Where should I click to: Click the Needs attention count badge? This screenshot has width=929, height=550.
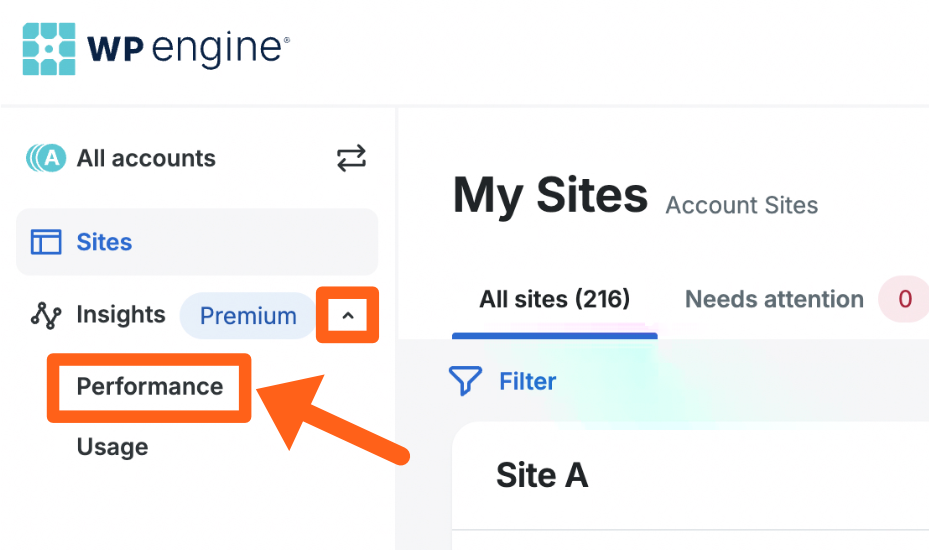coord(904,299)
